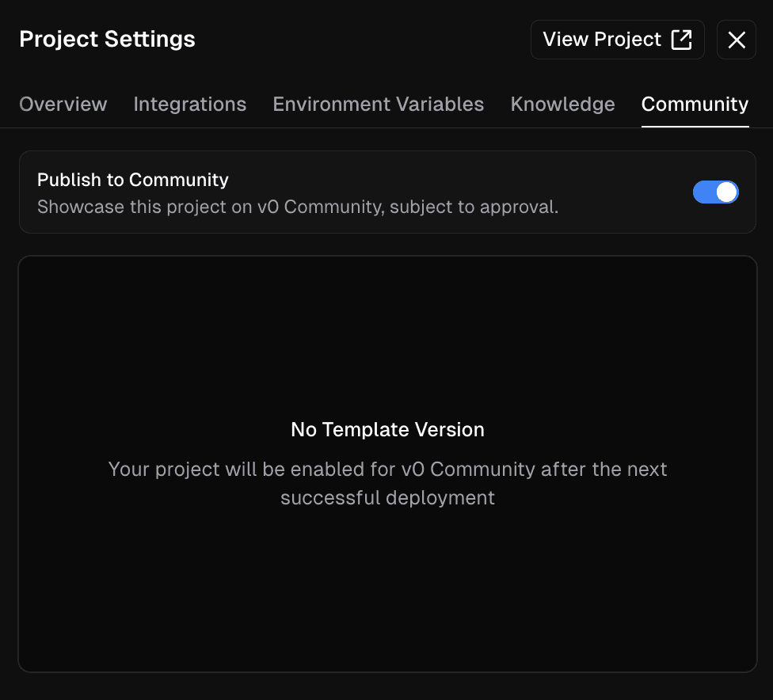This screenshot has height=700, width=773.
Task: Click the X icon to close Project Settings
Action: 736,39
